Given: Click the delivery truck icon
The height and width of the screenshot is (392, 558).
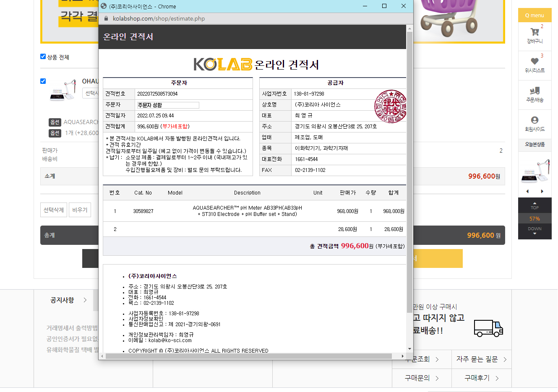Looking at the screenshot, I should 488,328.
